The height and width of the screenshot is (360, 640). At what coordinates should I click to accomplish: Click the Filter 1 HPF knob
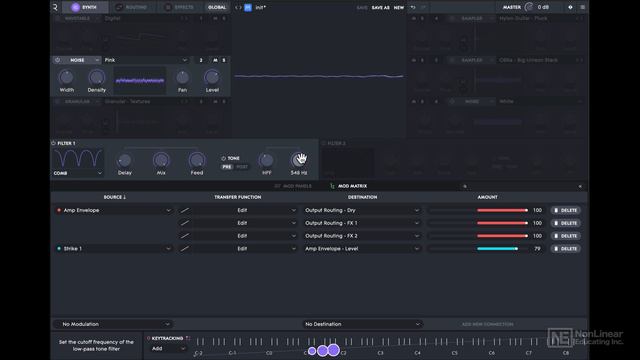point(266,160)
